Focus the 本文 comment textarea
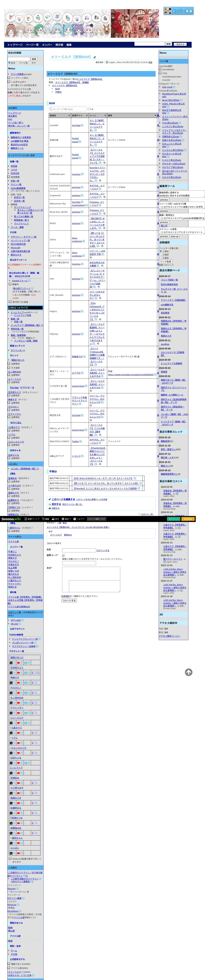The image size is (205, 980). tap(91, 580)
